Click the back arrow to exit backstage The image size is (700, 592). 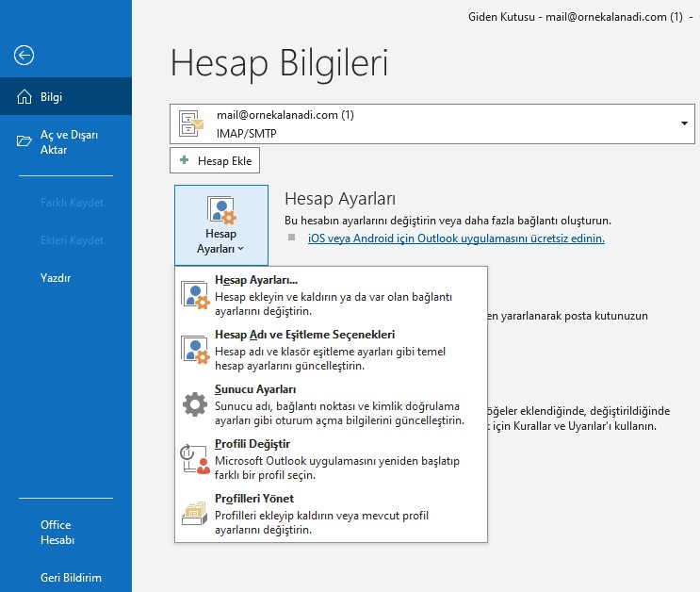click(x=24, y=56)
